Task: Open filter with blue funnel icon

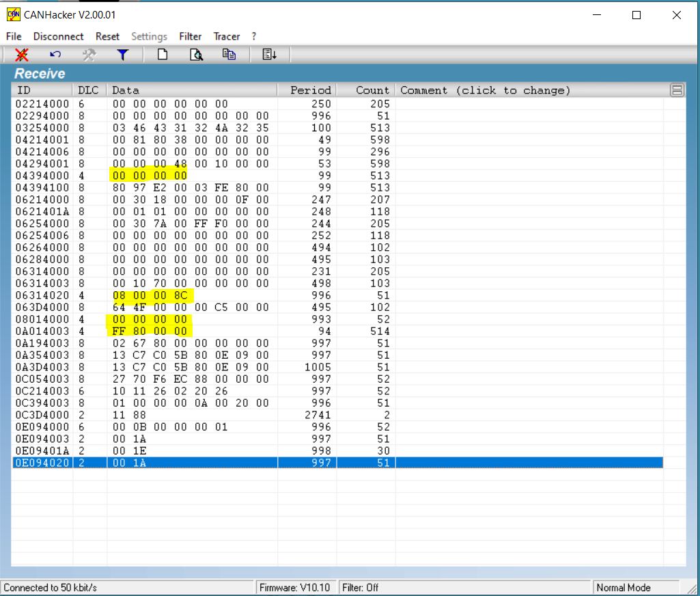Action: 123,55
